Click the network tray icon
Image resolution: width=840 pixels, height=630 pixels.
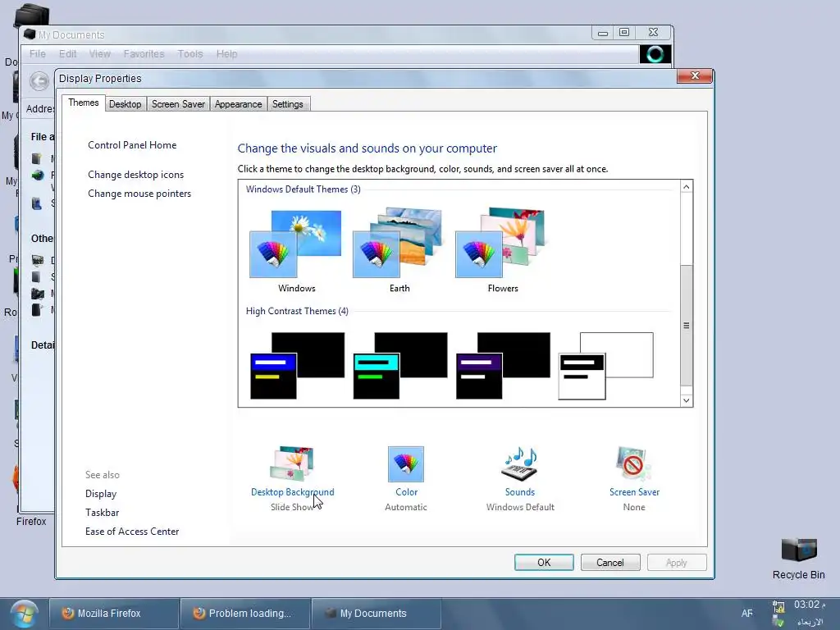[x=778, y=607]
